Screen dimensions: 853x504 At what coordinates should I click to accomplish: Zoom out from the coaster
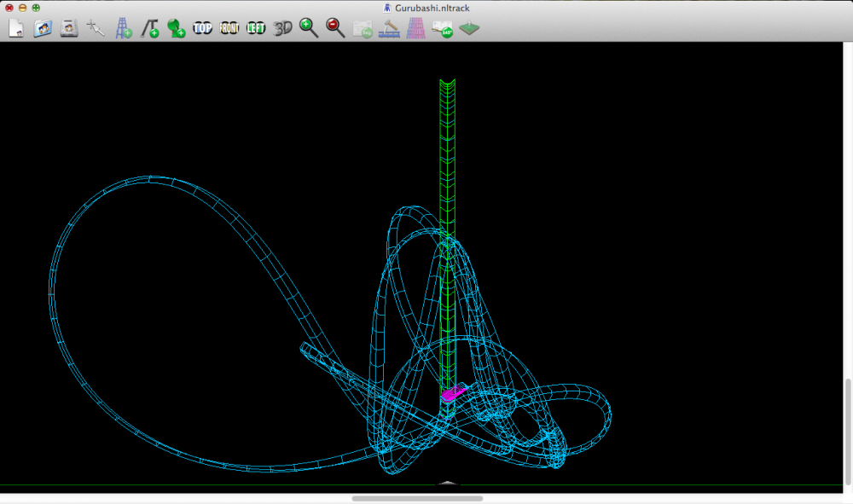[334, 28]
